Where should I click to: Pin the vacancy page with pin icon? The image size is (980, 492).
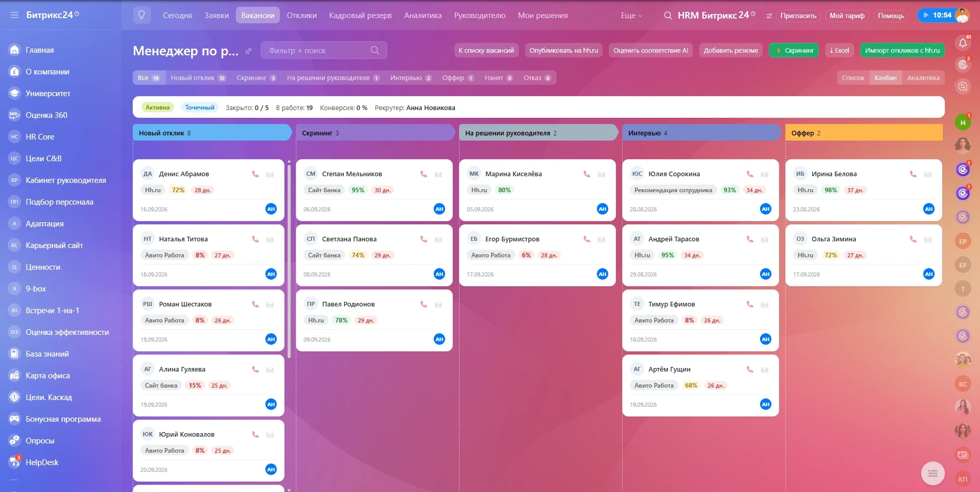click(x=248, y=51)
